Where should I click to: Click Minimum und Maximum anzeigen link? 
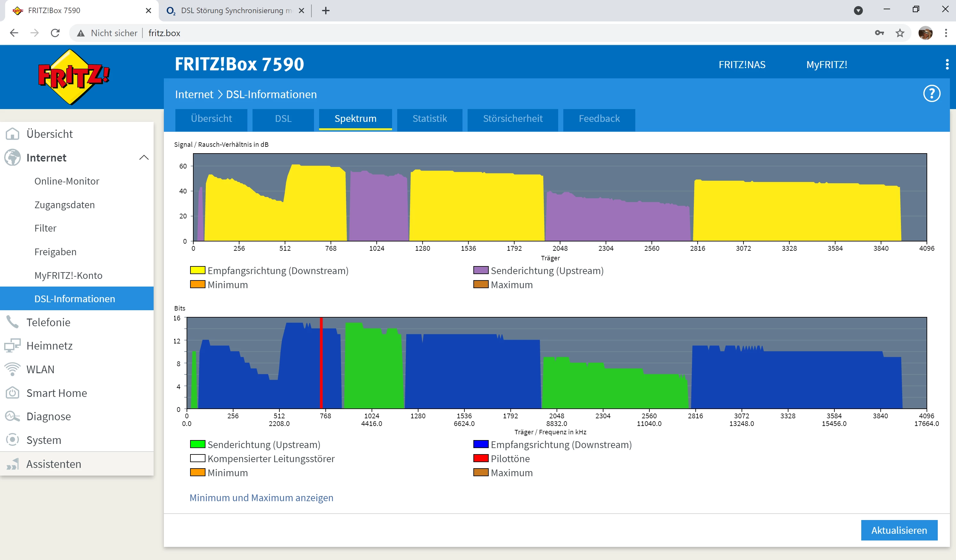tap(261, 497)
